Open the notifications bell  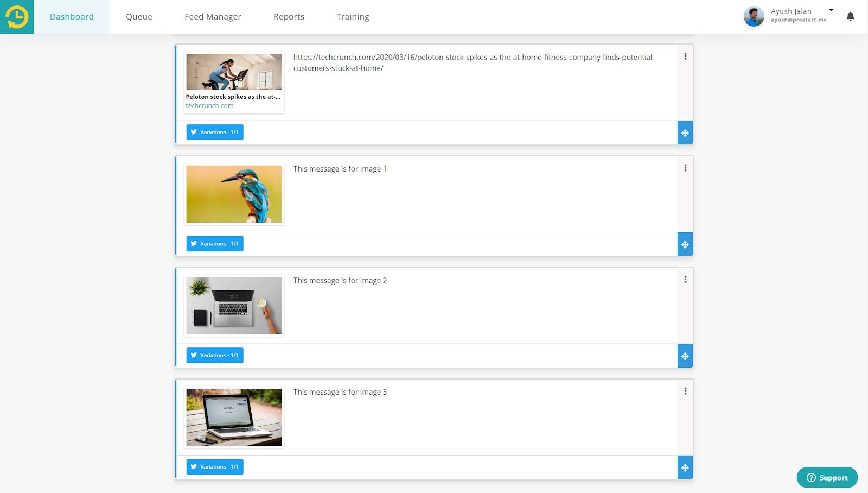[x=850, y=16]
